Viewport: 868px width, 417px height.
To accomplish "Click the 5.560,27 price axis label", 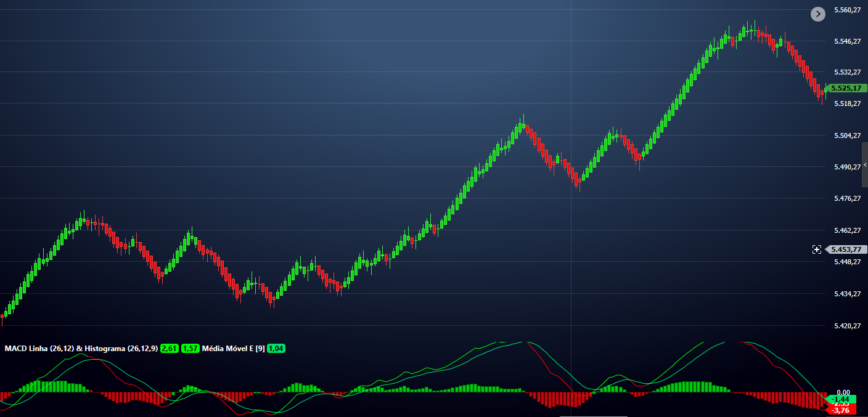I will (x=847, y=10).
